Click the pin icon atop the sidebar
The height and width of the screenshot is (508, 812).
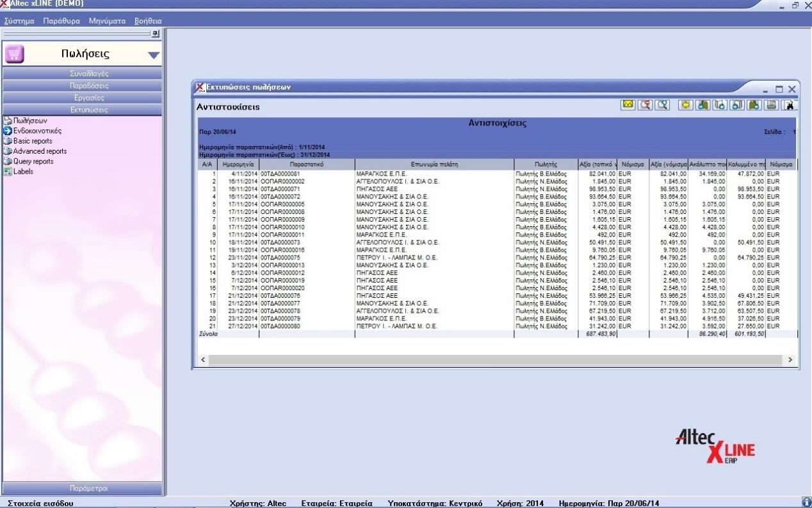[x=155, y=33]
